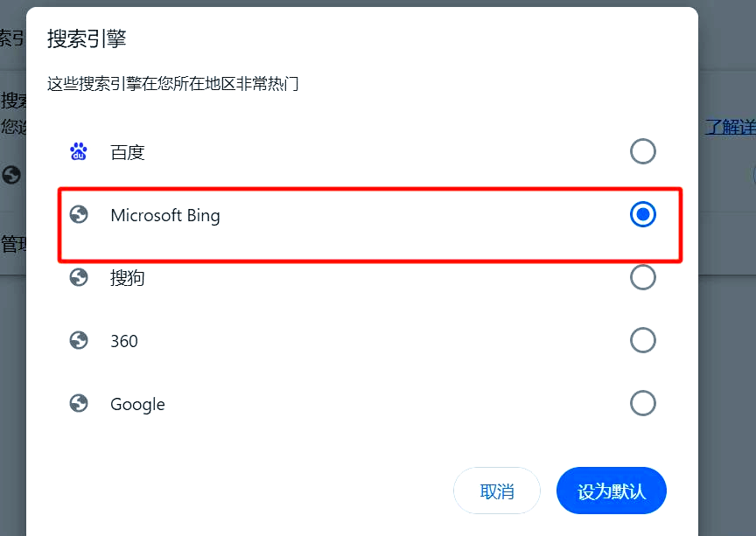Click the Baidu paw logo icon

(x=79, y=152)
